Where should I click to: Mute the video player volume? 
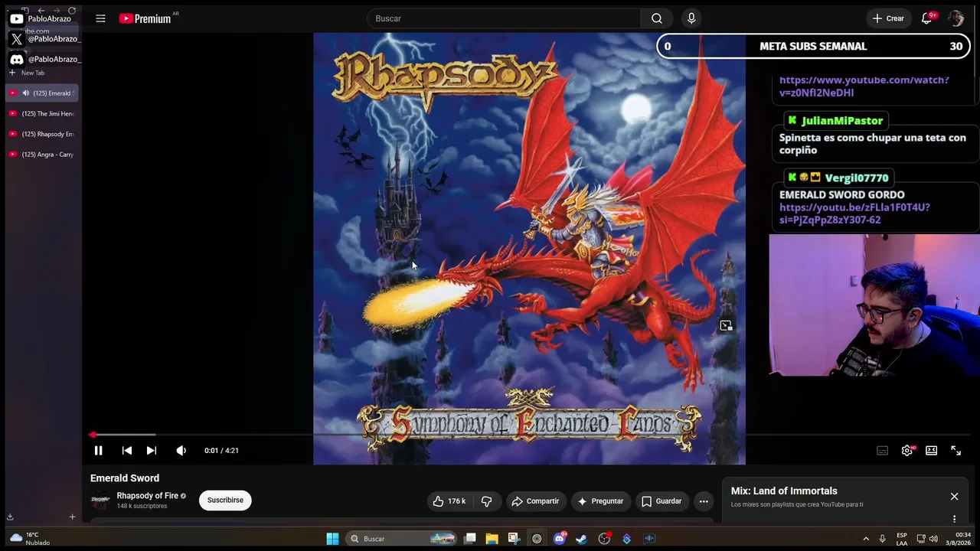click(181, 451)
